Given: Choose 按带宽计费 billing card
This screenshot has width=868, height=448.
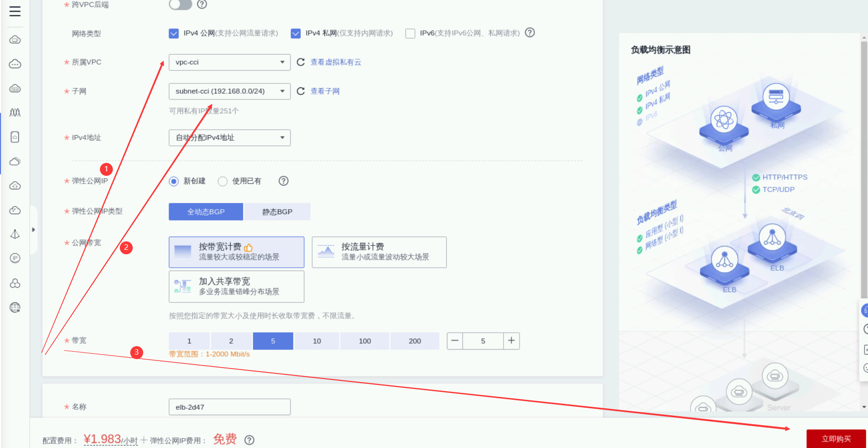Looking at the screenshot, I should 237,252.
